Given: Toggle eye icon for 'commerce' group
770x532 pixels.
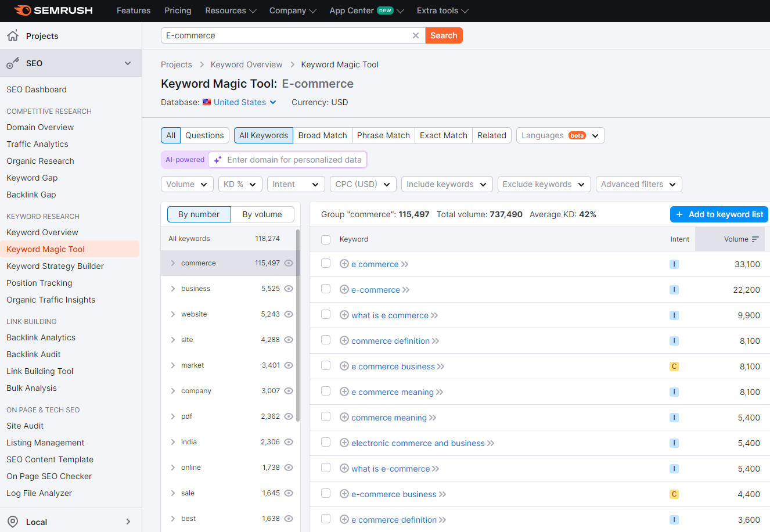Looking at the screenshot, I should pos(289,263).
